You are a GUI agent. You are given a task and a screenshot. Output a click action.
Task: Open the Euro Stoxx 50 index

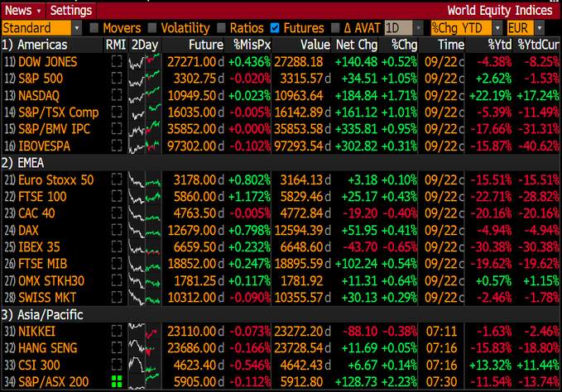(56, 179)
